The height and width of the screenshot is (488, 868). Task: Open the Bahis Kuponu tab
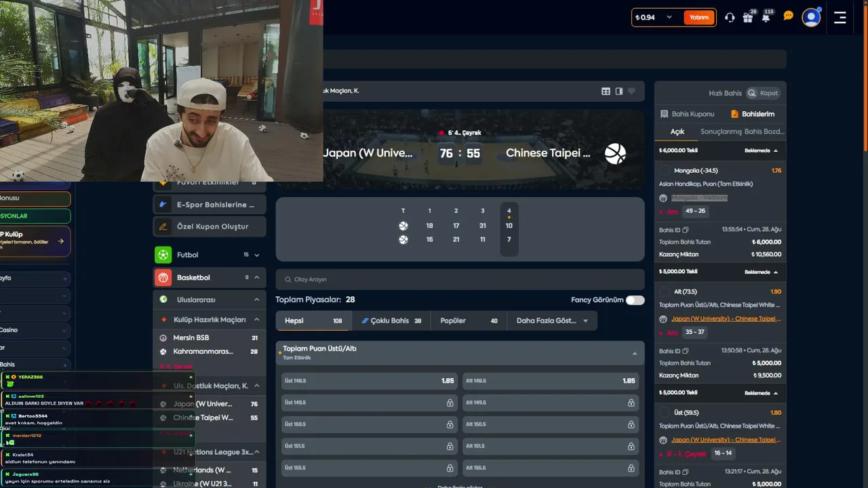[688, 114]
